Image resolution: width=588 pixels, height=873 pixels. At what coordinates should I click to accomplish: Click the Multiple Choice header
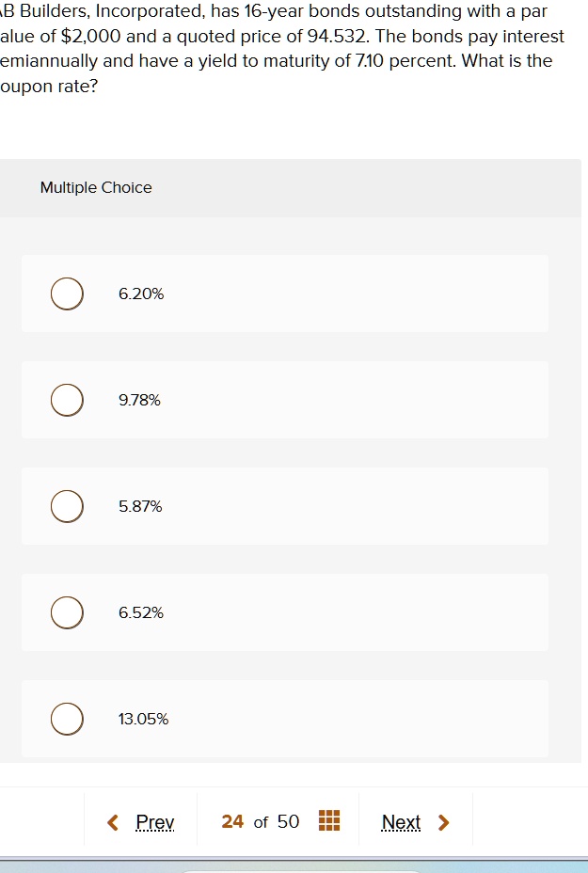tap(96, 187)
